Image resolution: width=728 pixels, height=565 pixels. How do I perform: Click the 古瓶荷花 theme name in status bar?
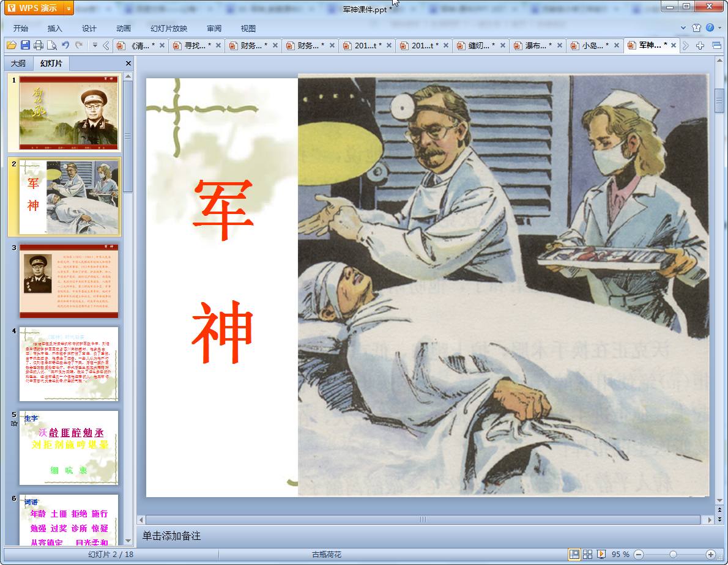pyautogui.click(x=327, y=555)
